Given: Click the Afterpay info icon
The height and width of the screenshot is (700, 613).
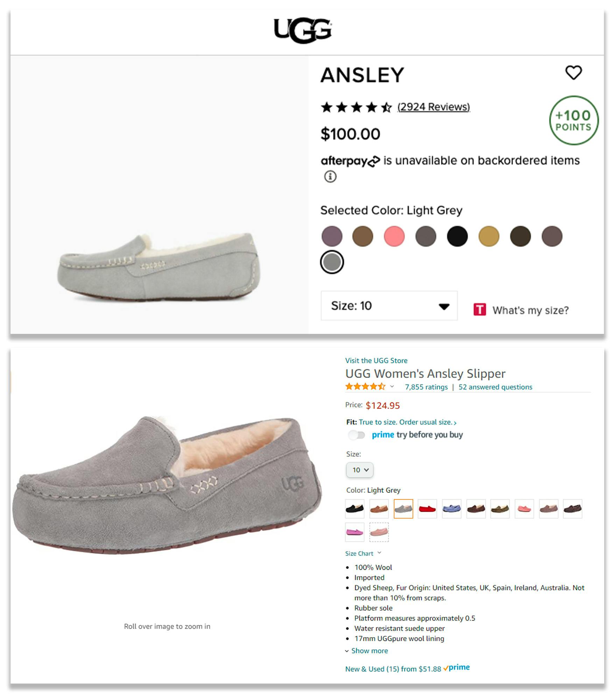Looking at the screenshot, I should tap(330, 176).
